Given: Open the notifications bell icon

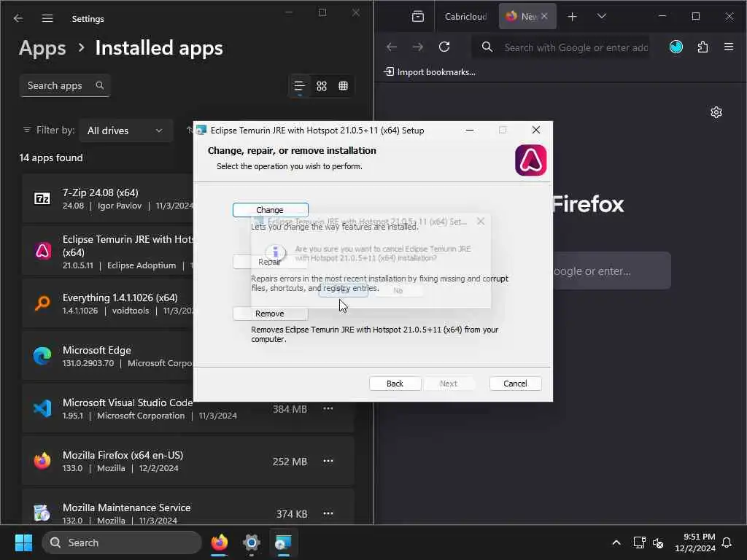Looking at the screenshot, I should tap(727, 542).
